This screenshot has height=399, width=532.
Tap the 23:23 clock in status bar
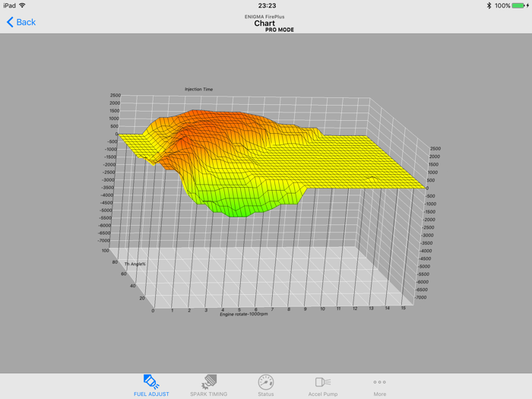[x=267, y=5]
